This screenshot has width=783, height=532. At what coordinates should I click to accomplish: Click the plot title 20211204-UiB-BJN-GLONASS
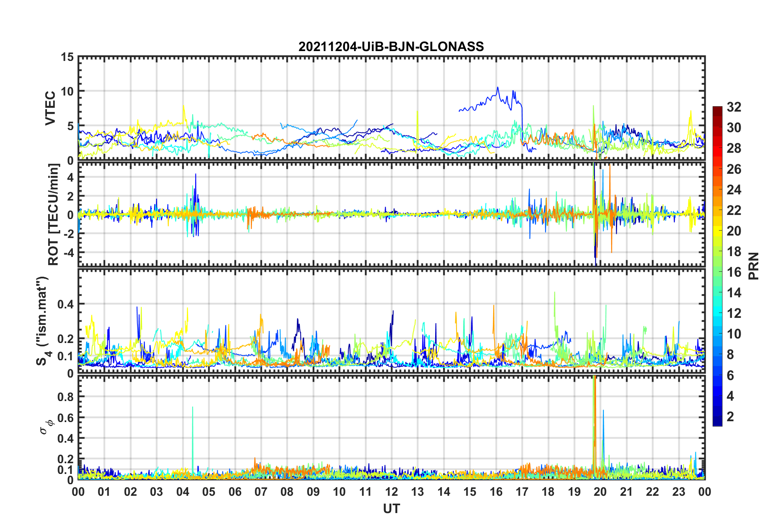[391, 47]
